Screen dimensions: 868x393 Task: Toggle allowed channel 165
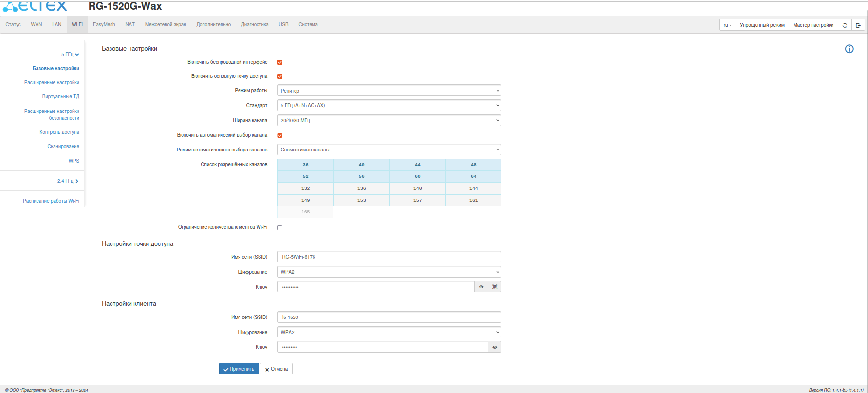point(305,212)
